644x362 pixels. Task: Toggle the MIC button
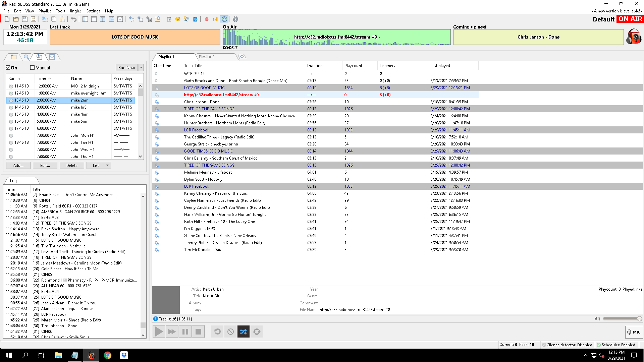coord(634,332)
